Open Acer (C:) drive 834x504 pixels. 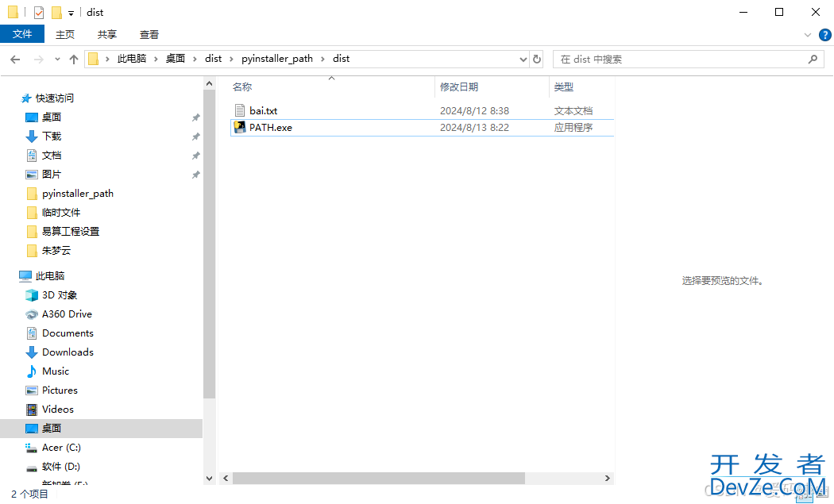61,448
